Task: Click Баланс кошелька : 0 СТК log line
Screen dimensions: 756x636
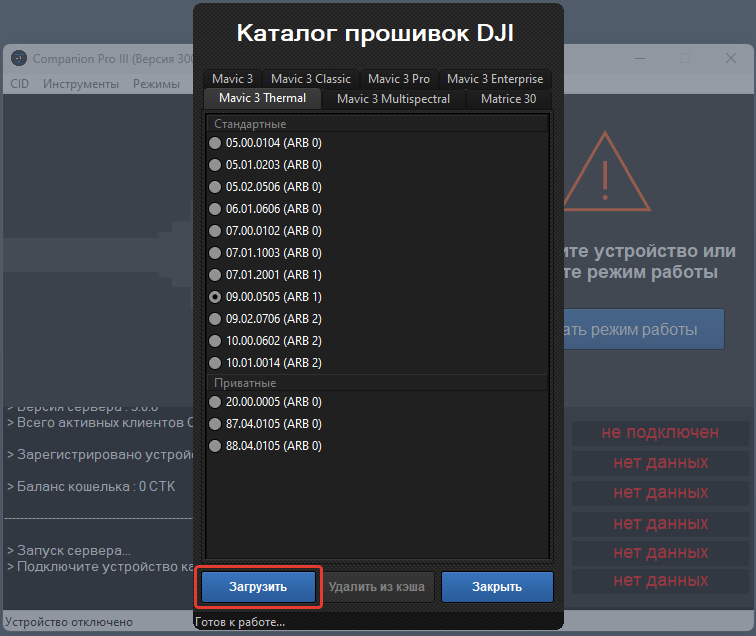Action: [x=91, y=487]
